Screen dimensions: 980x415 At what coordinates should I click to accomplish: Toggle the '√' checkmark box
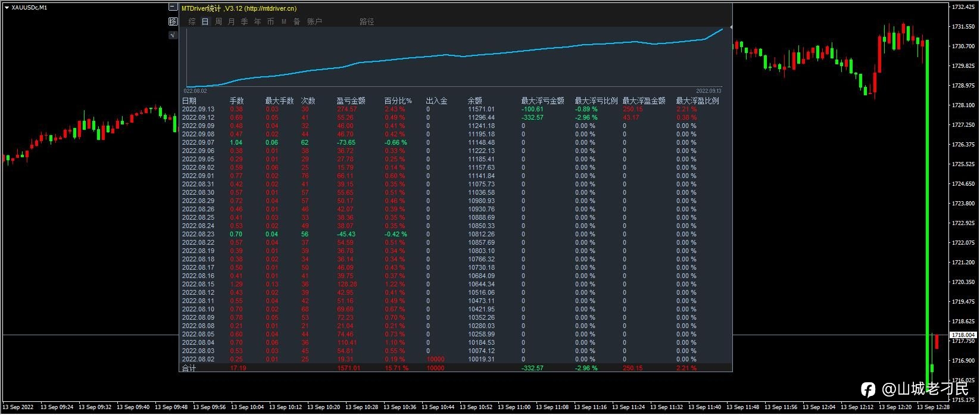173,35
